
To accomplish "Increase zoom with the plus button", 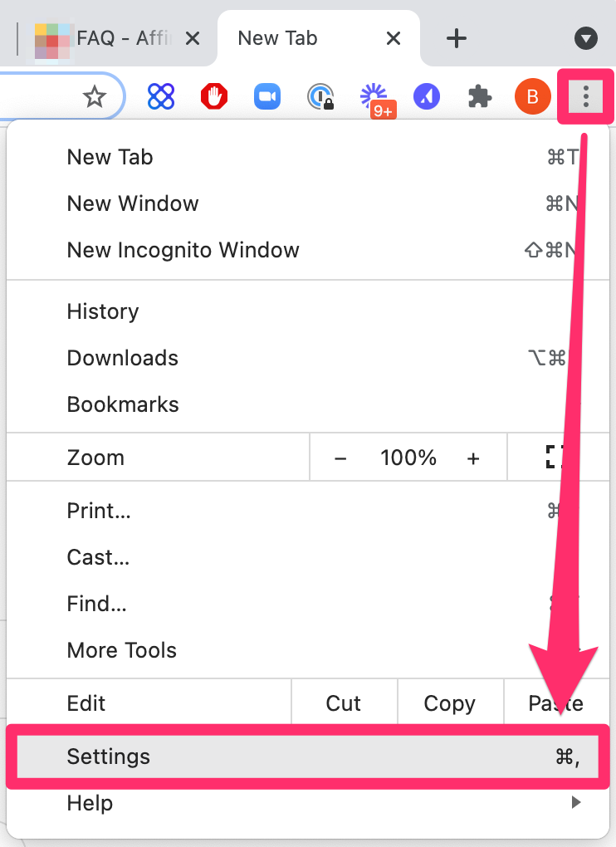I will click(473, 458).
